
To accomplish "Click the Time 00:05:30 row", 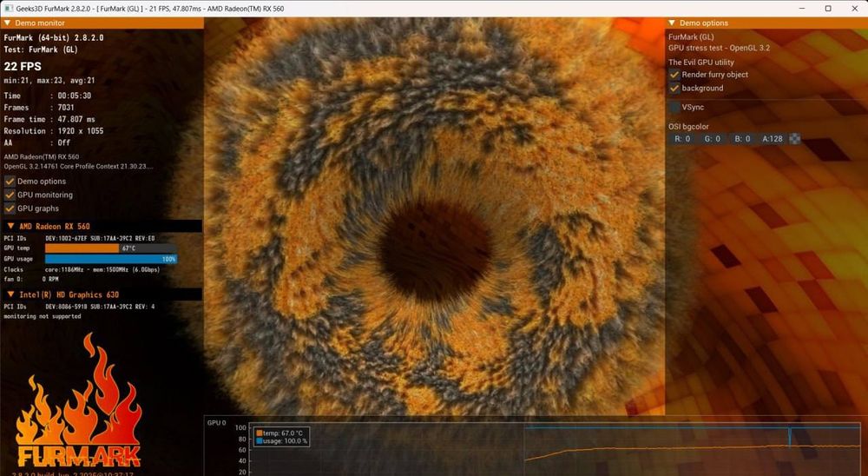I will tap(48, 96).
